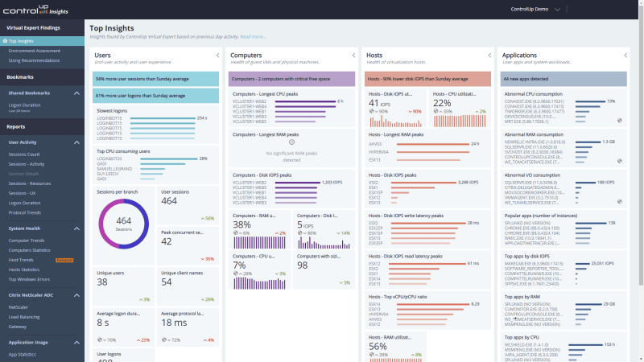Click 'Computers - 2 computers with critical free space' banner
Screen dimensions: 644x362
(x=291, y=79)
